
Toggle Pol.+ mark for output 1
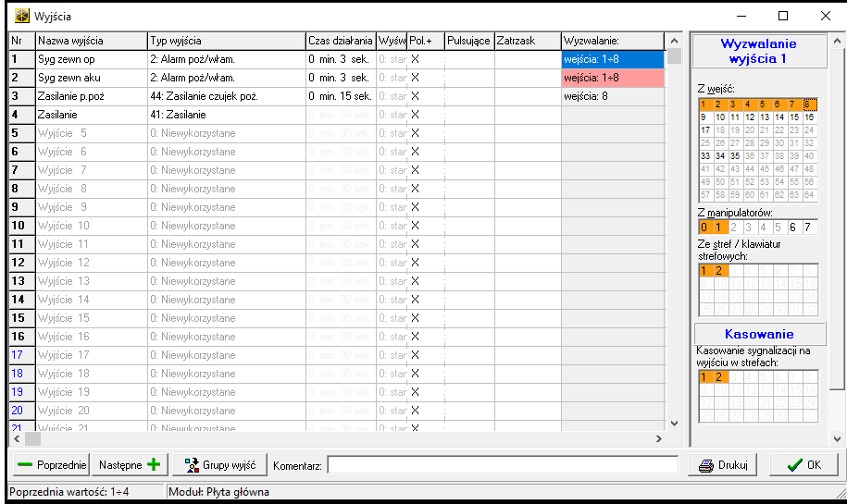tap(416, 59)
